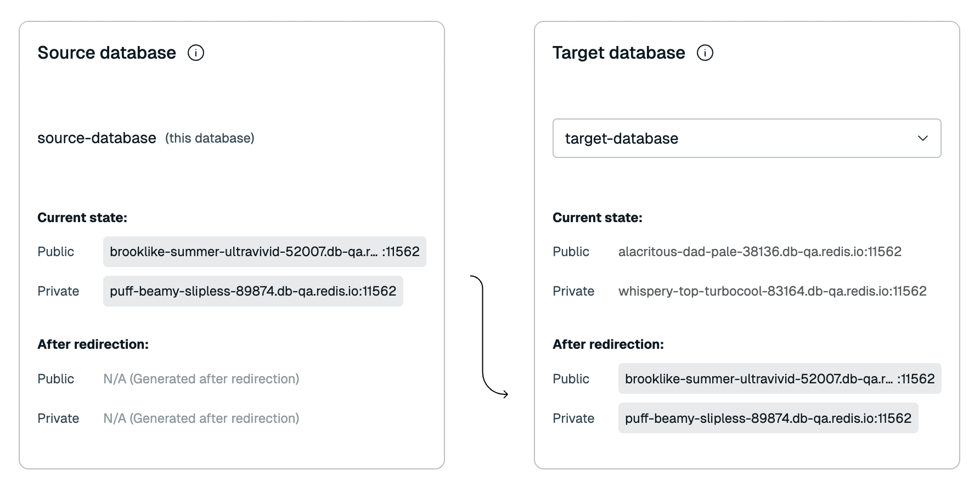
Task: Select target after-redirection private endpoint field
Action: coord(768,418)
